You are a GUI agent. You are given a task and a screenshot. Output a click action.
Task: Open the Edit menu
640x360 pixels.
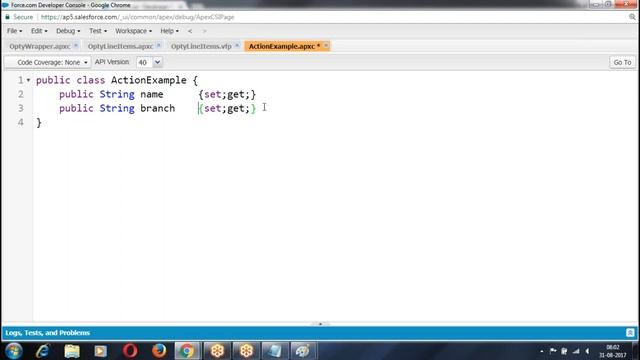pyautogui.click(x=39, y=31)
